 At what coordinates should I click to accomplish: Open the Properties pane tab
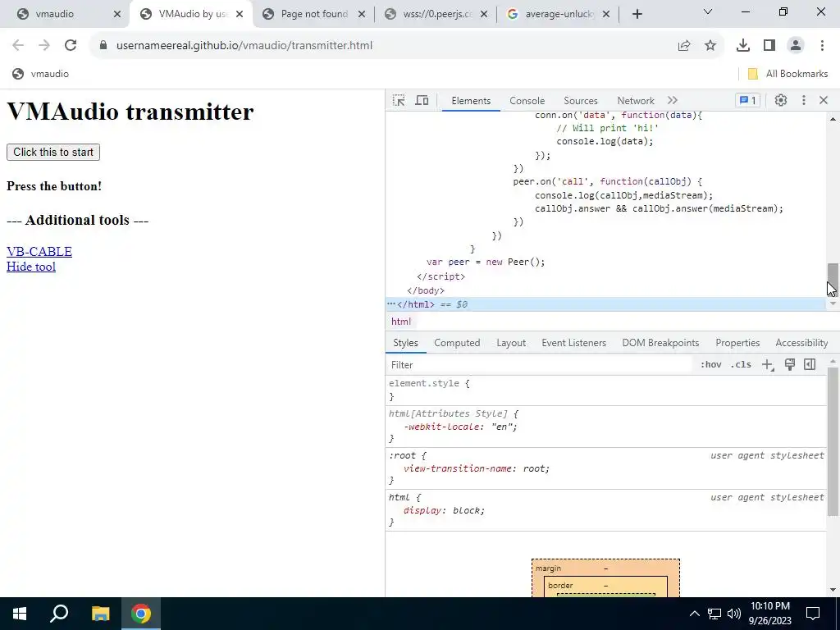tap(737, 343)
